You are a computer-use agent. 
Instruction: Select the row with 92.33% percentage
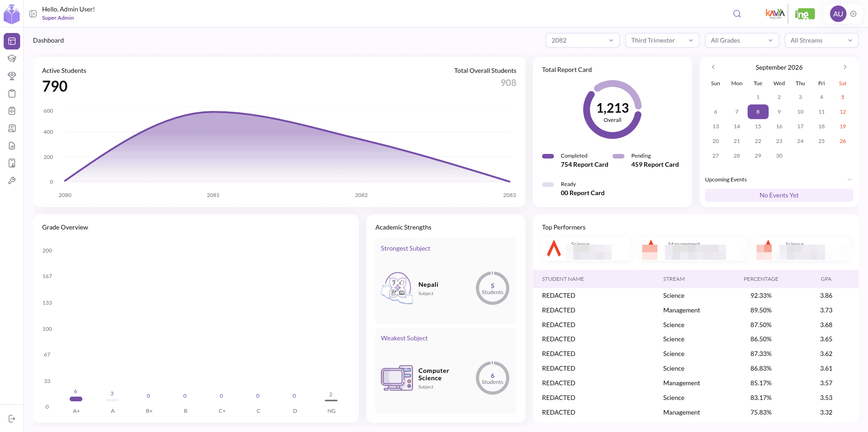pyautogui.click(x=696, y=295)
